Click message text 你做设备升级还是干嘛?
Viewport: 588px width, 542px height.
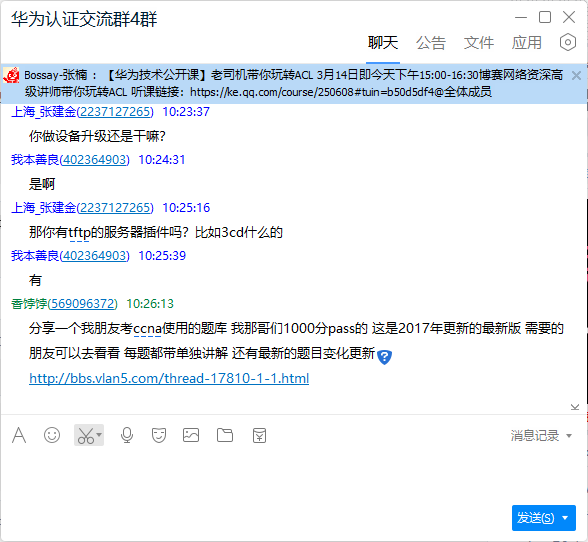[x=97, y=136]
